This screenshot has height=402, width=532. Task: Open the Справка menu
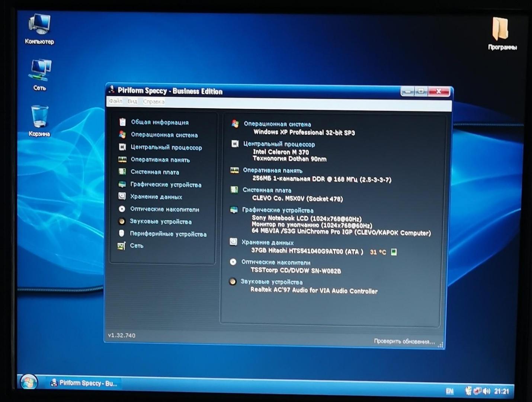154,102
